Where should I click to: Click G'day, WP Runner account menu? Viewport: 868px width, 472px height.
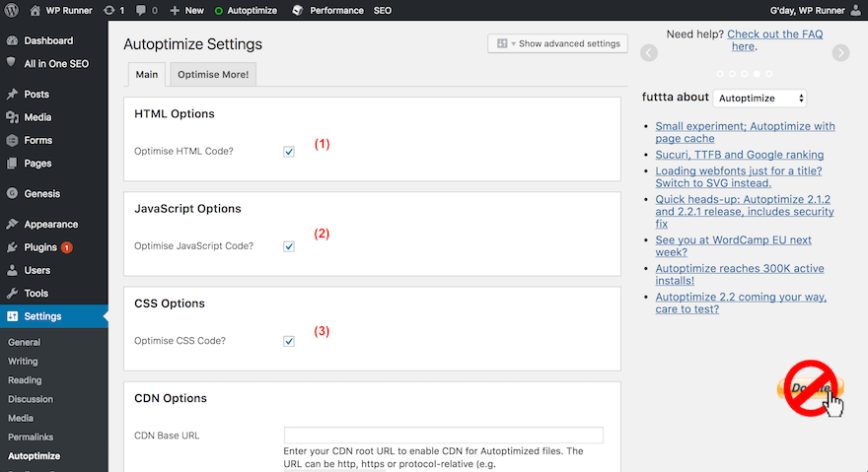click(815, 10)
